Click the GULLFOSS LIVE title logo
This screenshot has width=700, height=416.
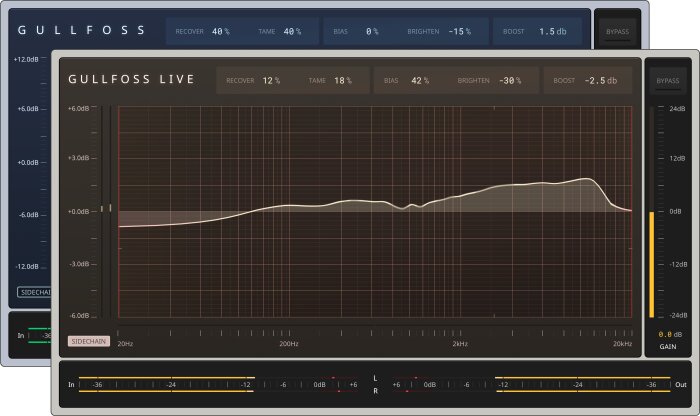(x=131, y=79)
